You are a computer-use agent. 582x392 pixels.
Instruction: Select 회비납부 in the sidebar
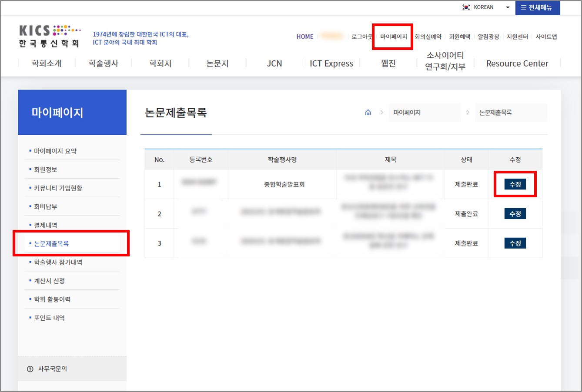tap(46, 207)
